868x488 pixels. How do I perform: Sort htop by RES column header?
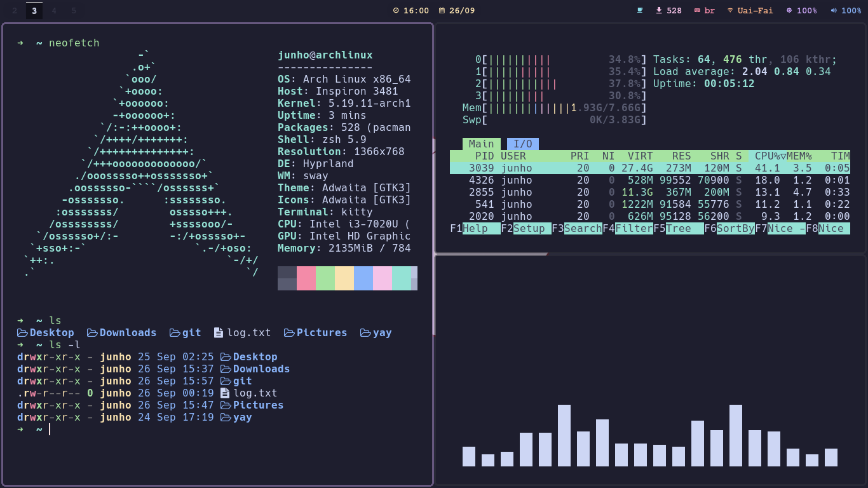click(x=682, y=156)
